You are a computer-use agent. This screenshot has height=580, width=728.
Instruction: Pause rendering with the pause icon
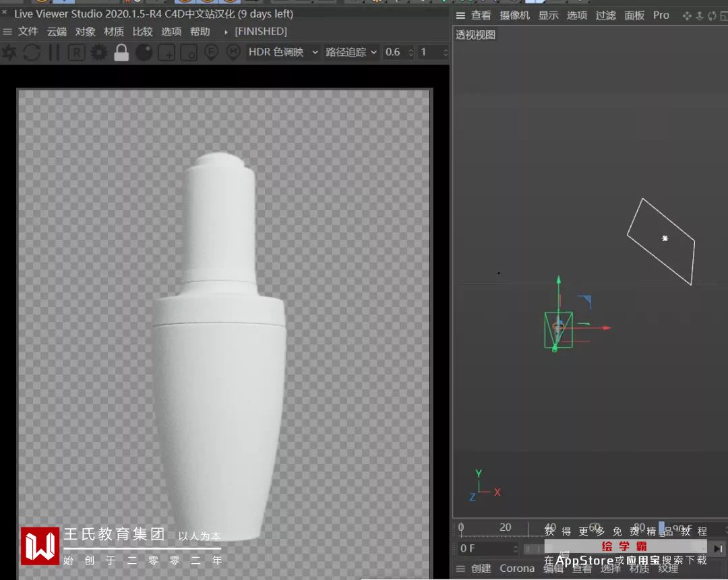pos(55,53)
